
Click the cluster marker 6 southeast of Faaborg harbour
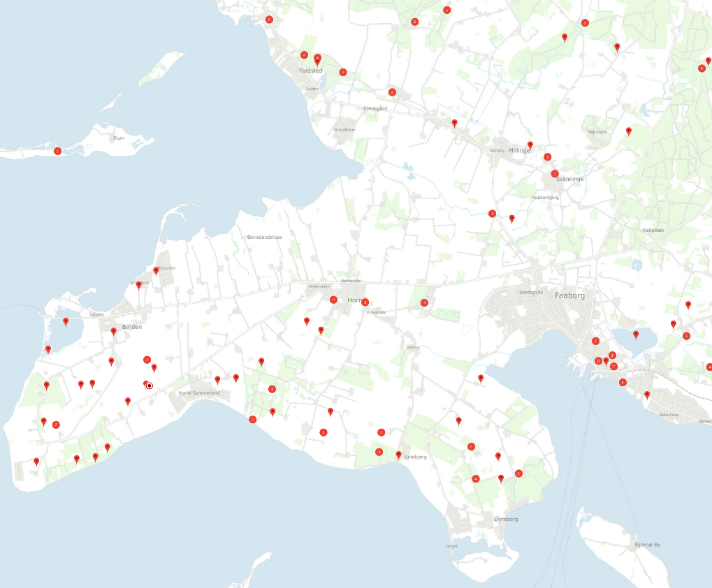pos(623,382)
